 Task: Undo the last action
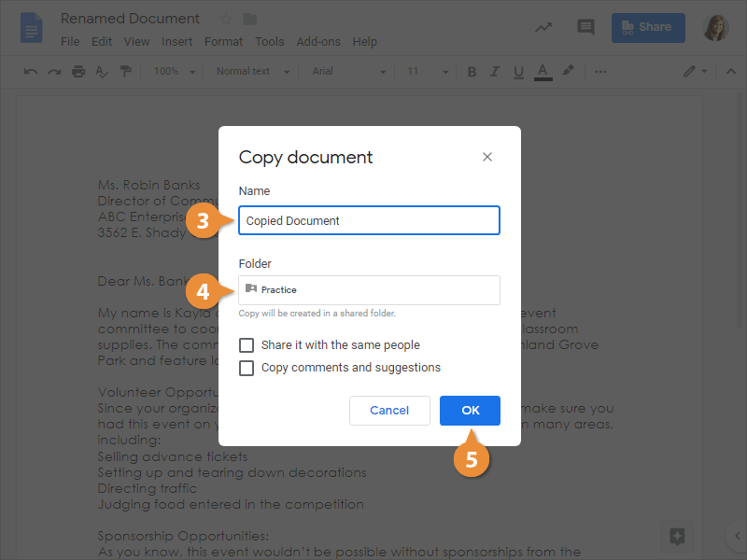pos(31,72)
